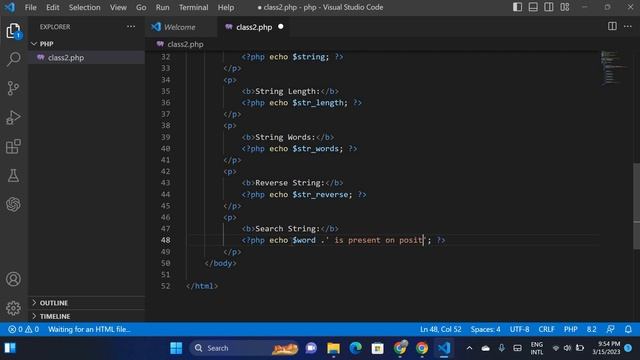Open the Extensions view
This screenshot has width=640, height=360.
[13, 147]
